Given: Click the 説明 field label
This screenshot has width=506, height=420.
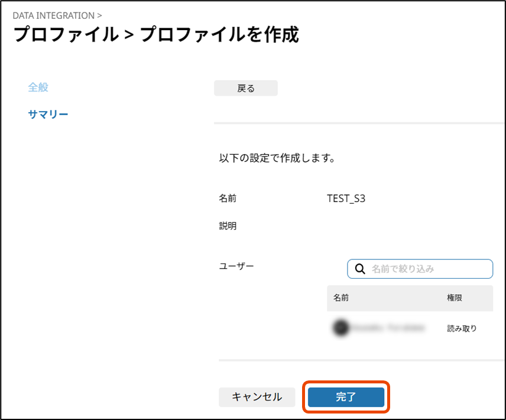Looking at the screenshot, I should point(228,226).
